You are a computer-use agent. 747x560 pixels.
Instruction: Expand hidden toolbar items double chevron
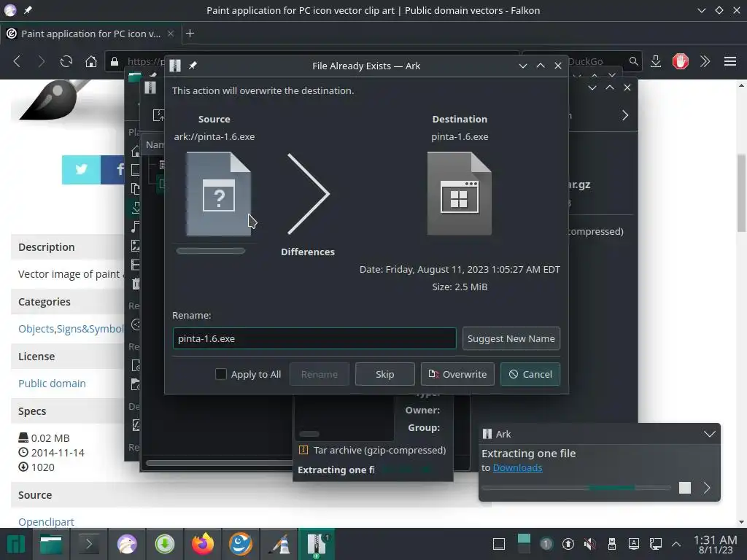705,61
